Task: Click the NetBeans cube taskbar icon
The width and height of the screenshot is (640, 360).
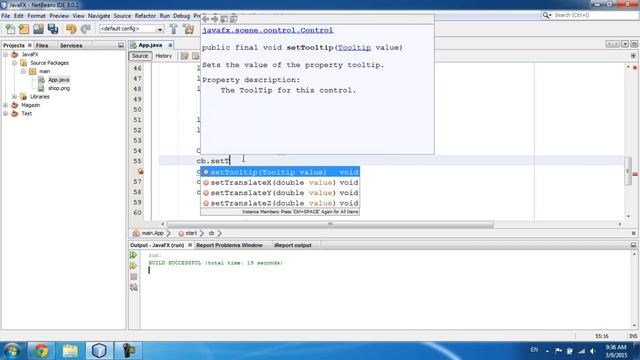Action: [x=99, y=351]
